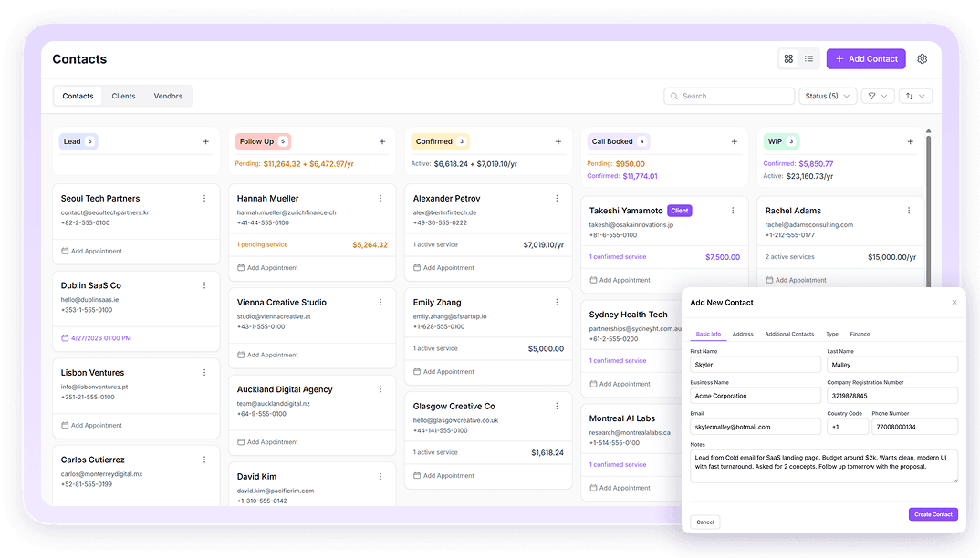
Task: Open Dublin SaaS Co 4/27/2026 appointment
Action: pos(96,338)
